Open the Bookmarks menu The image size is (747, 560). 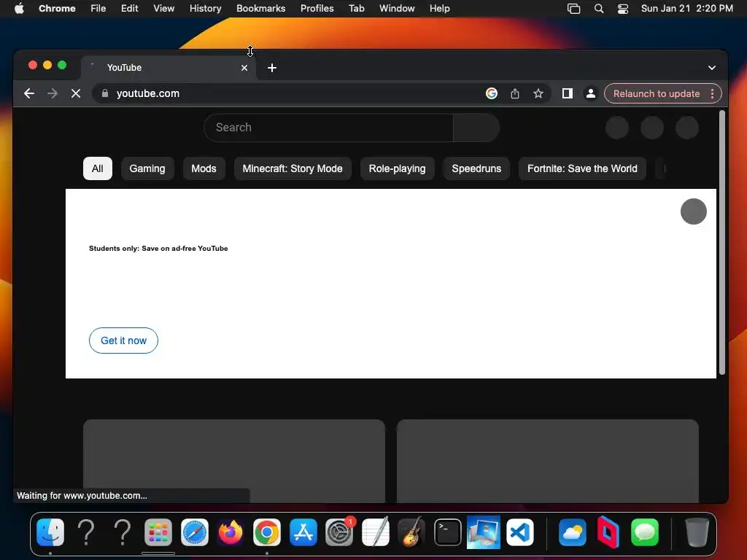click(261, 9)
